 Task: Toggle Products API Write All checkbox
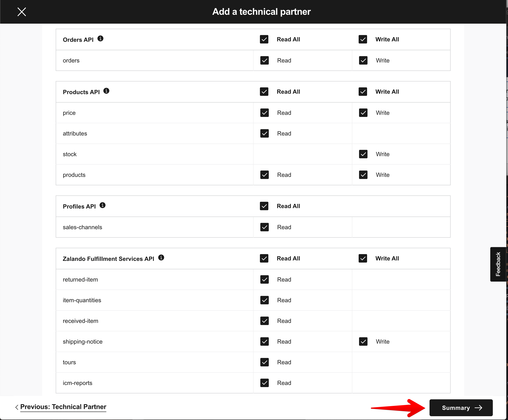click(363, 92)
